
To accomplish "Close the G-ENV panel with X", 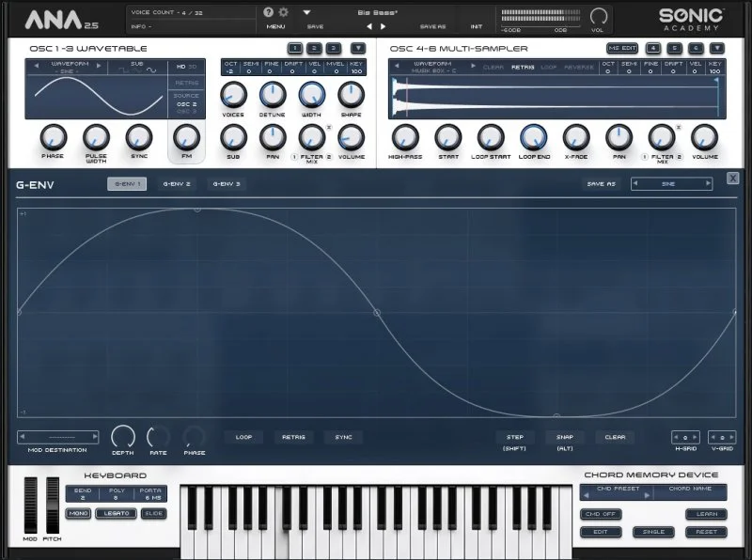I will [732, 178].
